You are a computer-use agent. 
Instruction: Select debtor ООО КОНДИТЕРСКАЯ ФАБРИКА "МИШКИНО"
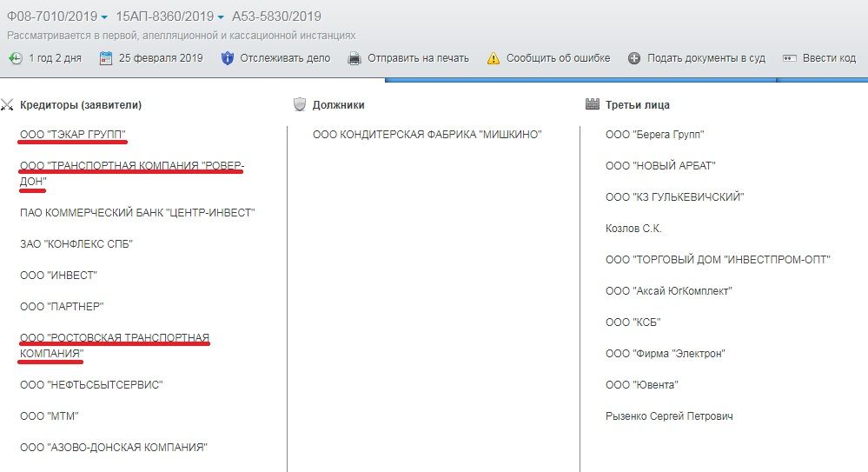[x=427, y=135]
